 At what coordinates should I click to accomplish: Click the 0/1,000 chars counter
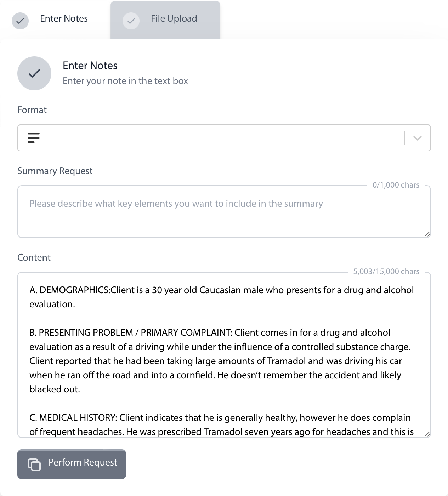[x=396, y=185]
